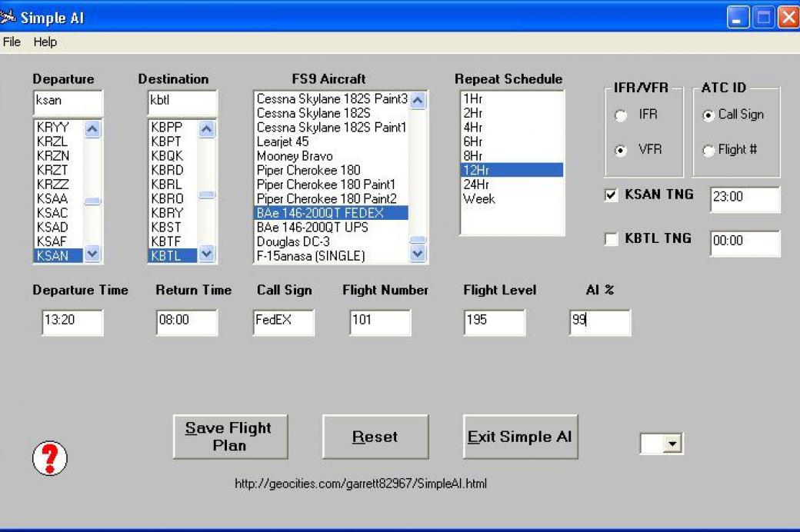
Task: Click the red question mark help icon
Action: click(x=49, y=457)
